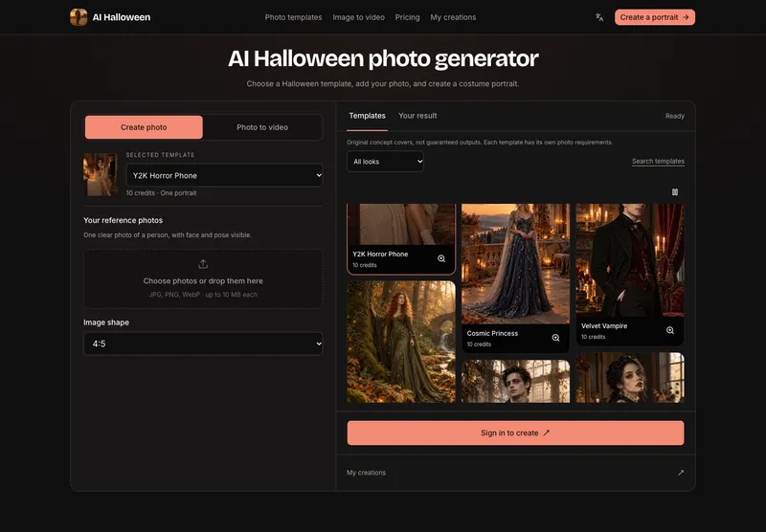This screenshot has width=766, height=532.
Task: Click the 'Image shape' label
Action: point(106,322)
